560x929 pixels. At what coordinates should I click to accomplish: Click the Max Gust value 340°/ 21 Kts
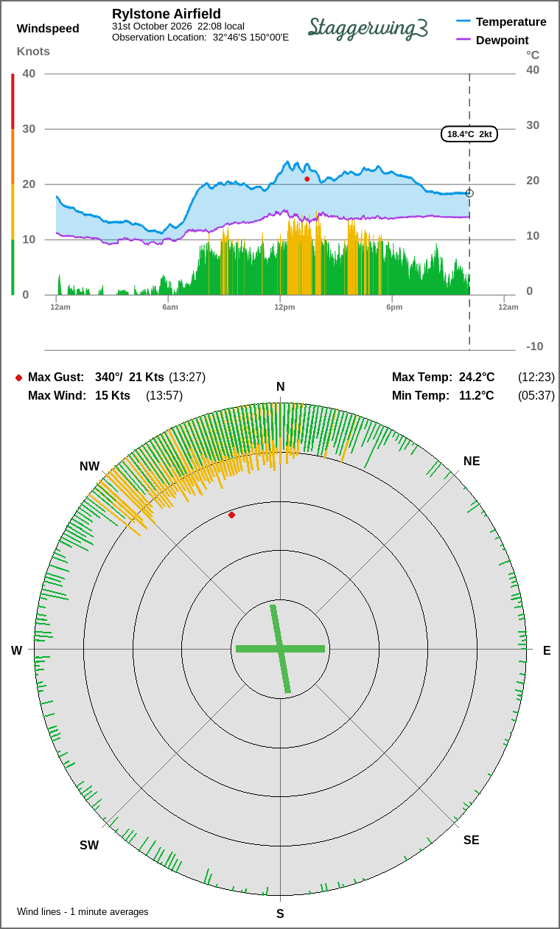pyautogui.click(x=130, y=377)
